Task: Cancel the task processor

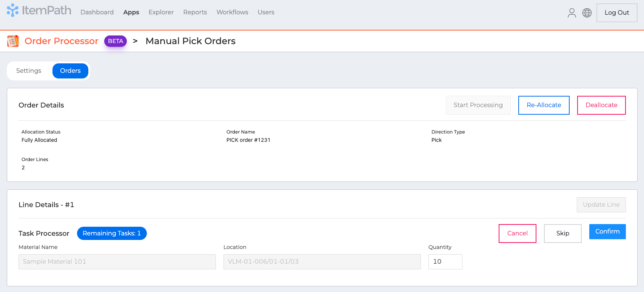Action: point(517,234)
